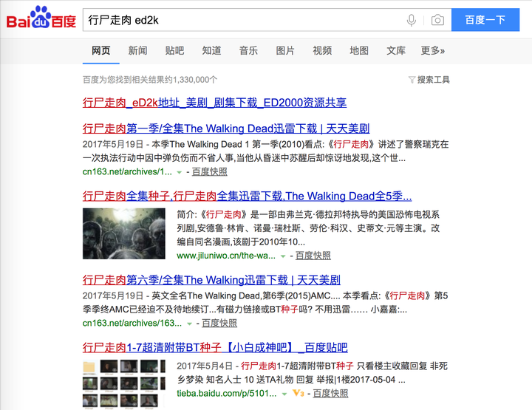Open the 地图 tab

(359, 50)
